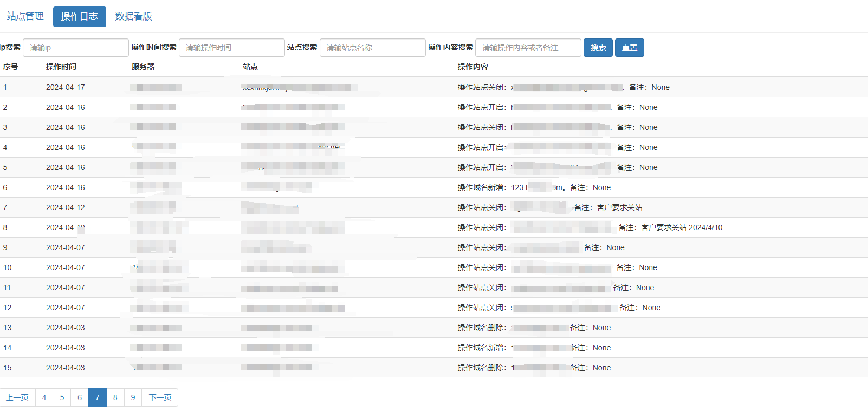
Task: Click 操作域名删除 text in row 13
Action: click(481, 328)
